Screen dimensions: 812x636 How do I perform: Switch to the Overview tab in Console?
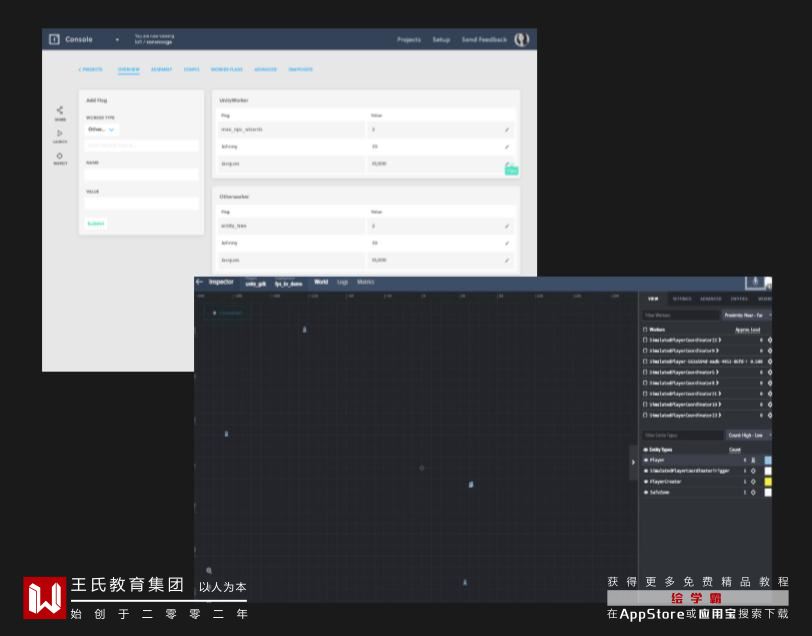coord(128,69)
